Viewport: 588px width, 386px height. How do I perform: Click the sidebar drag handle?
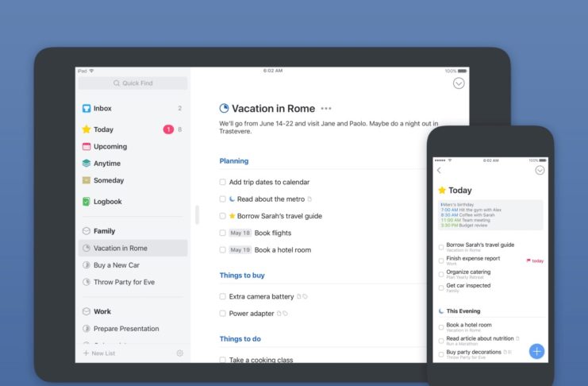(198, 214)
